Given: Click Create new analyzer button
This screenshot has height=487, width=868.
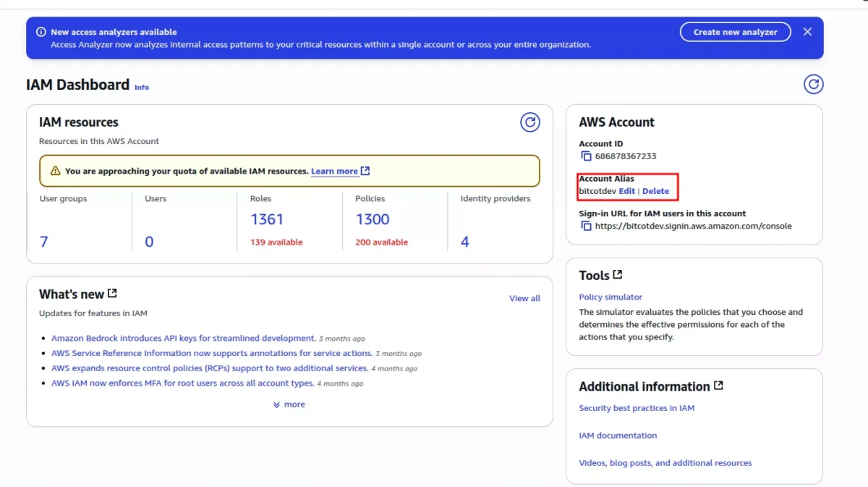Looking at the screenshot, I should [735, 32].
